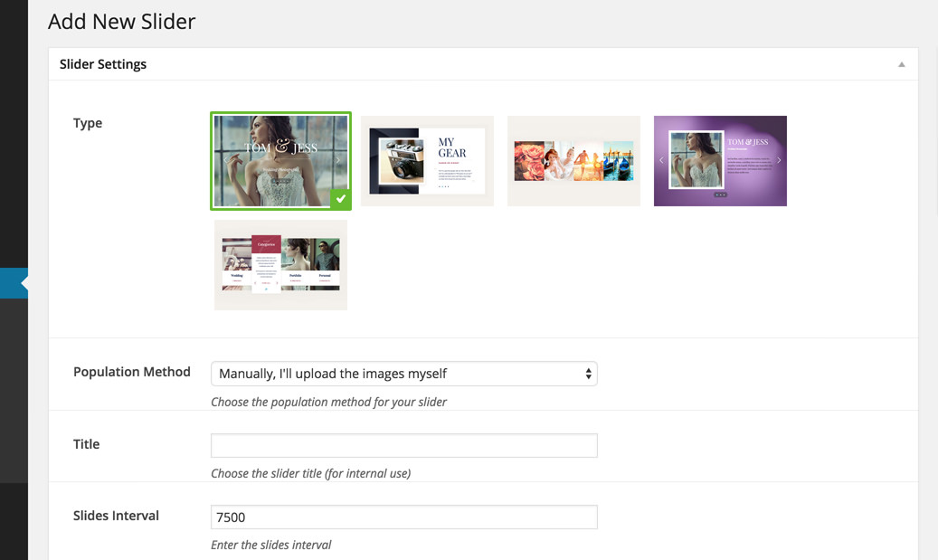Click the Type label
This screenshot has width=938, height=560.
pyautogui.click(x=88, y=123)
